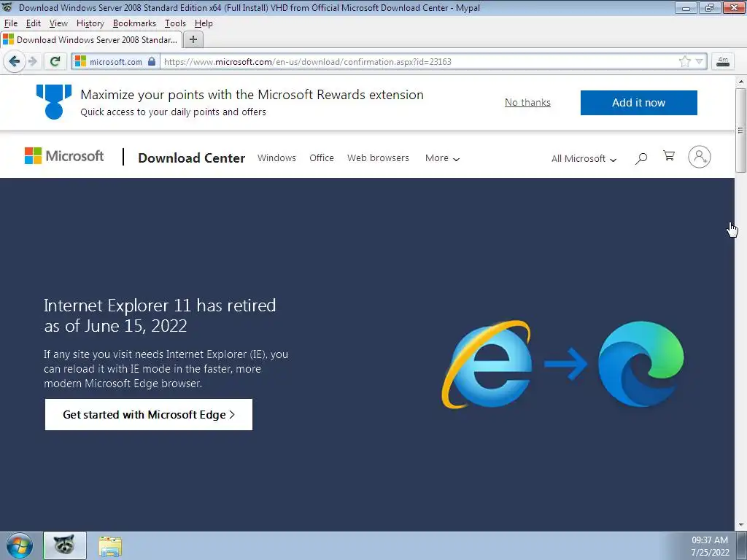Open the Web browsers navigation link
747x560 pixels.
click(x=378, y=157)
